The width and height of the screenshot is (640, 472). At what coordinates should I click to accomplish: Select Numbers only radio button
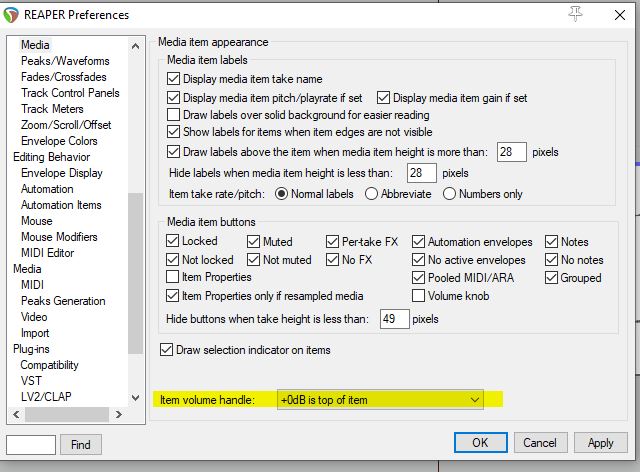449,194
